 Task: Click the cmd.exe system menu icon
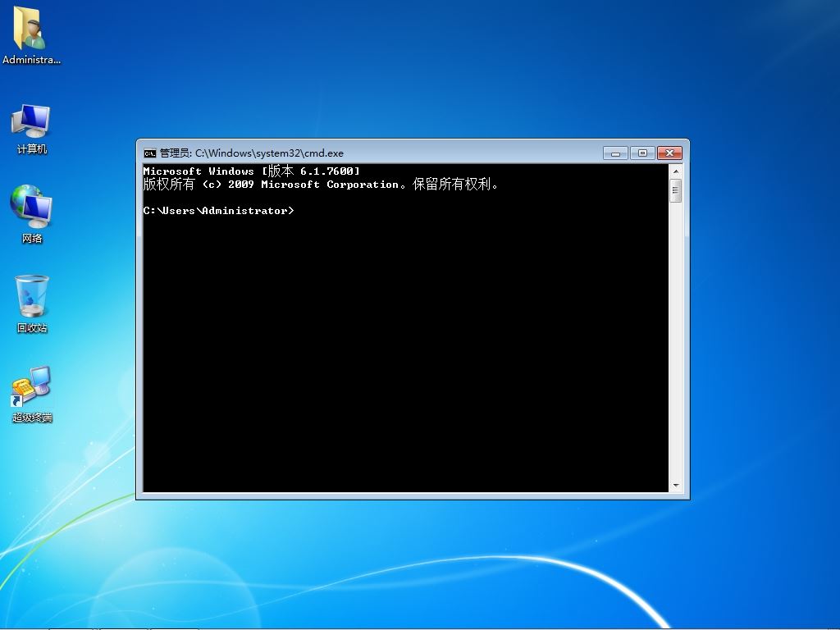point(150,153)
